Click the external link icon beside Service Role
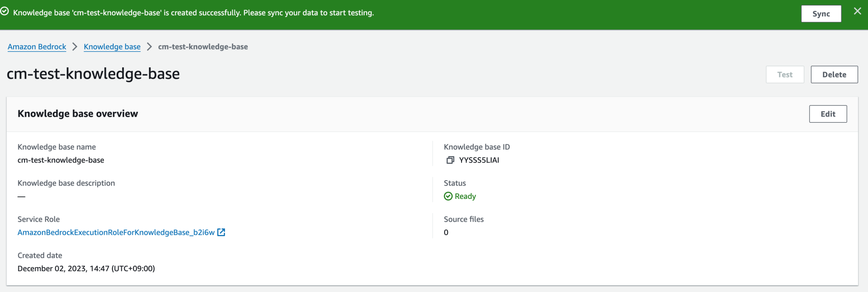The height and width of the screenshot is (292, 868). (x=221, y=232)
